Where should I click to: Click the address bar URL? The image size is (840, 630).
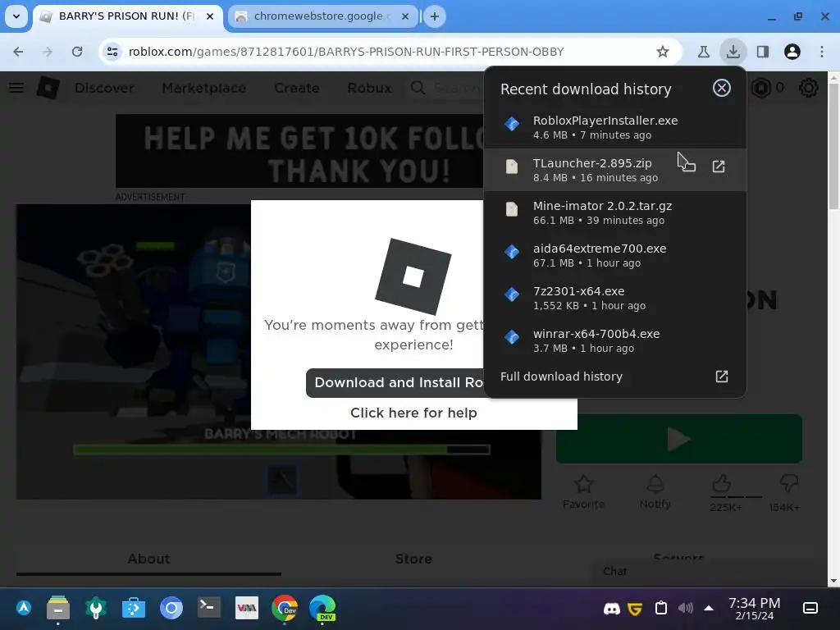tap(346, 52)
